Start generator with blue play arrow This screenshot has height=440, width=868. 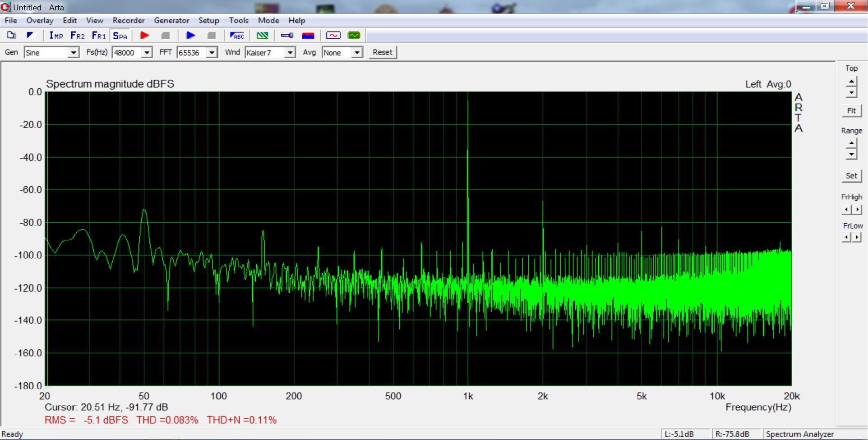[x=190, y=35]
